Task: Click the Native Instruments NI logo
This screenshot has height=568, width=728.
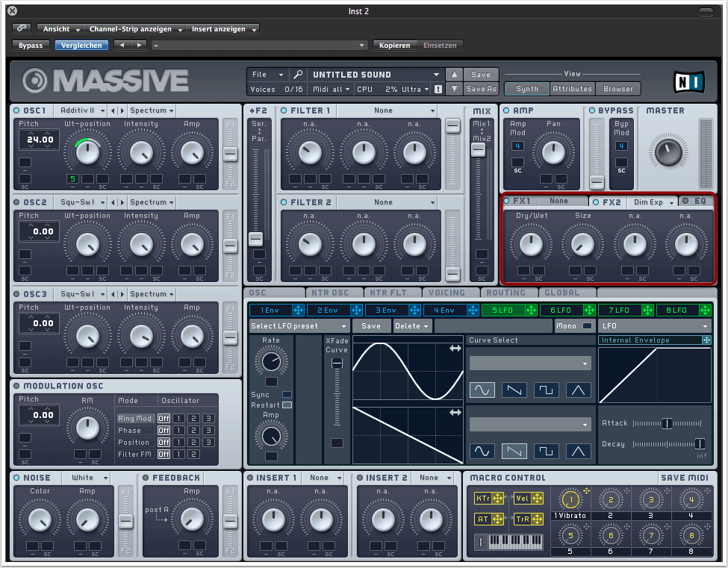Action: (x=688, y=81)
